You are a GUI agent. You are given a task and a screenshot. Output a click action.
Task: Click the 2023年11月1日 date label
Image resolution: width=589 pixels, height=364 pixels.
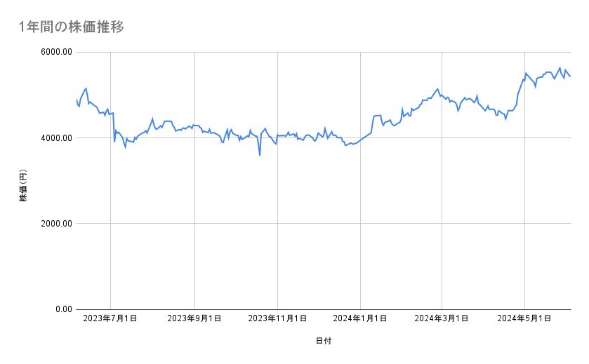click(x=277, y=319)
